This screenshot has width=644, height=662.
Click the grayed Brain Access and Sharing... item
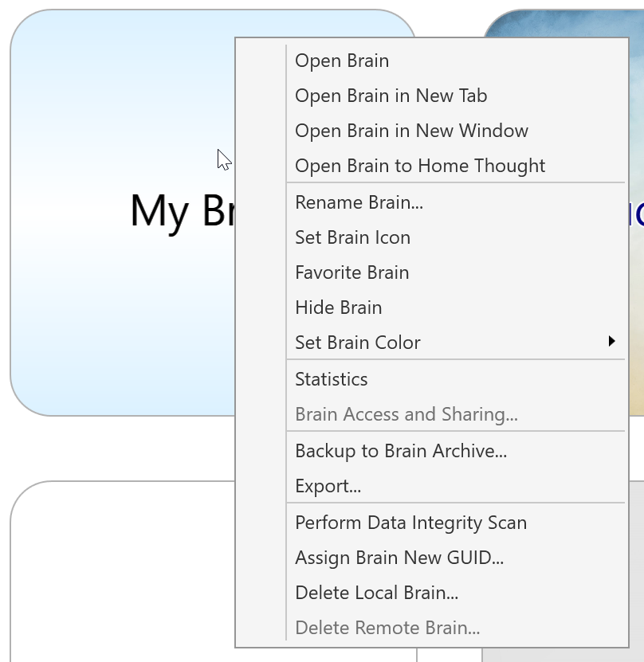coord(406,415)
